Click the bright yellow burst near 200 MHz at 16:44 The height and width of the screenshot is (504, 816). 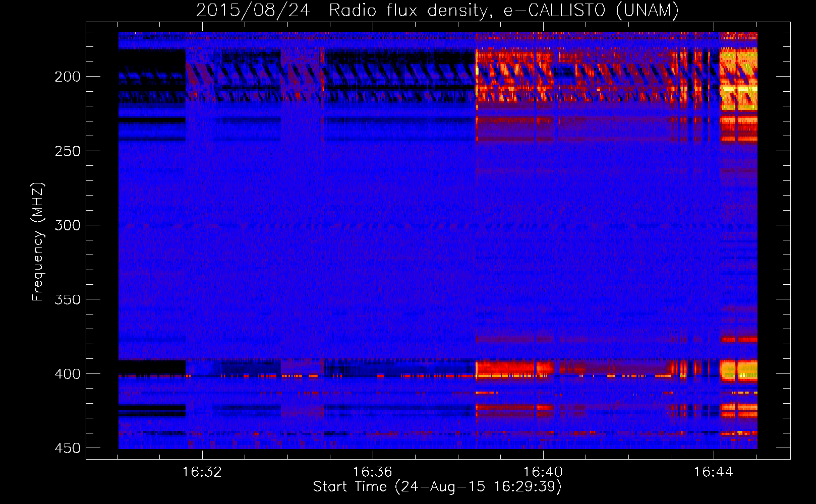(x=738, y=79)
